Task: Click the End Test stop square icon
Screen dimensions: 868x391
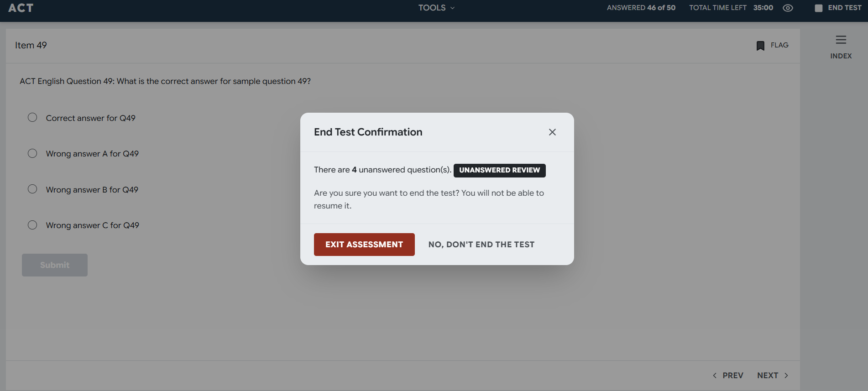Action: (x=818, y=8)
